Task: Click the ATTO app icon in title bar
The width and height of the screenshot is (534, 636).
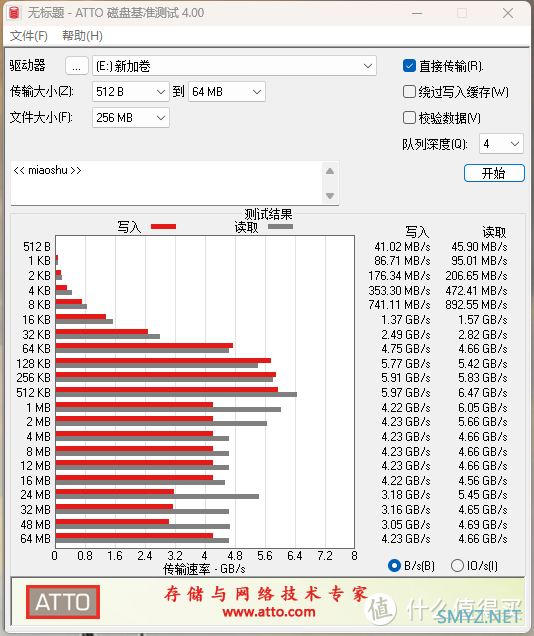Action: coord(14,13)
